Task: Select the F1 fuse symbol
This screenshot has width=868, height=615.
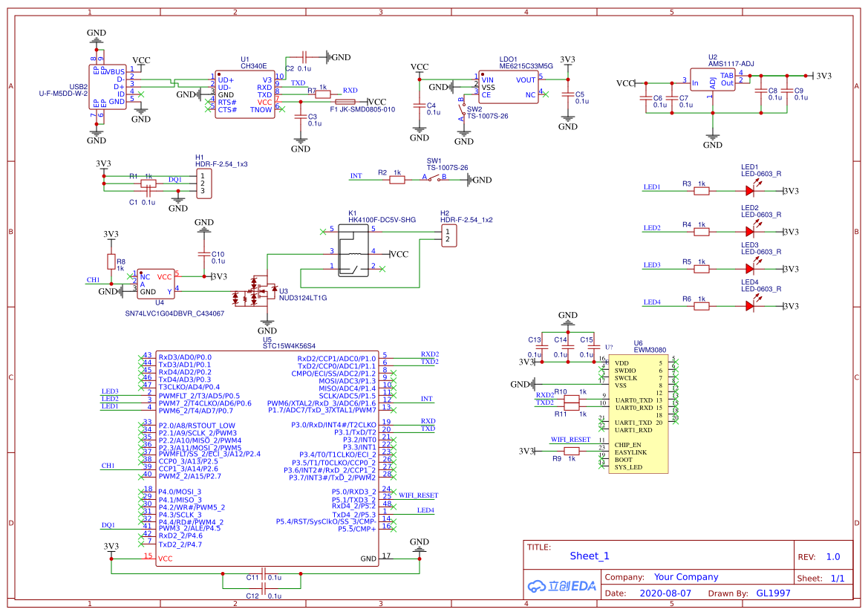Action: coord(345,102)
